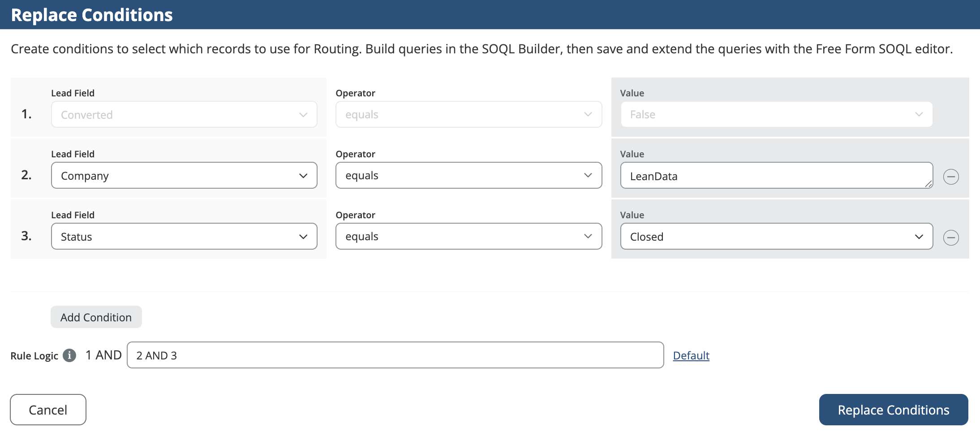The height and width of the screenshot is (441, 980).
Task: Open the False value dropdown
Action: coord(777,114)
